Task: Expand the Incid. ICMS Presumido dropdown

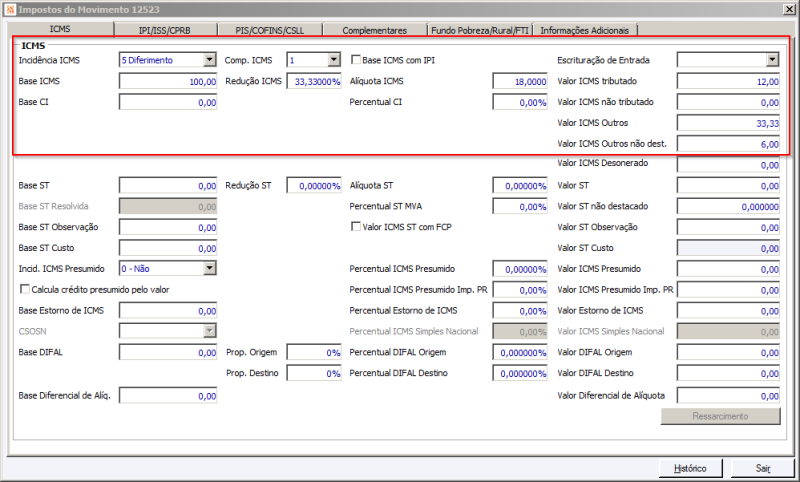Action: [x=210, y=268]
